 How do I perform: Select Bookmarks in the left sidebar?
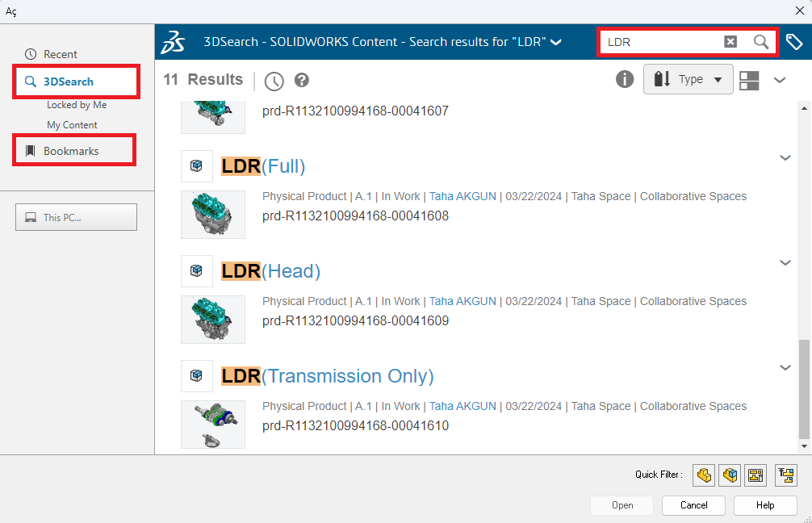point(71,151)
